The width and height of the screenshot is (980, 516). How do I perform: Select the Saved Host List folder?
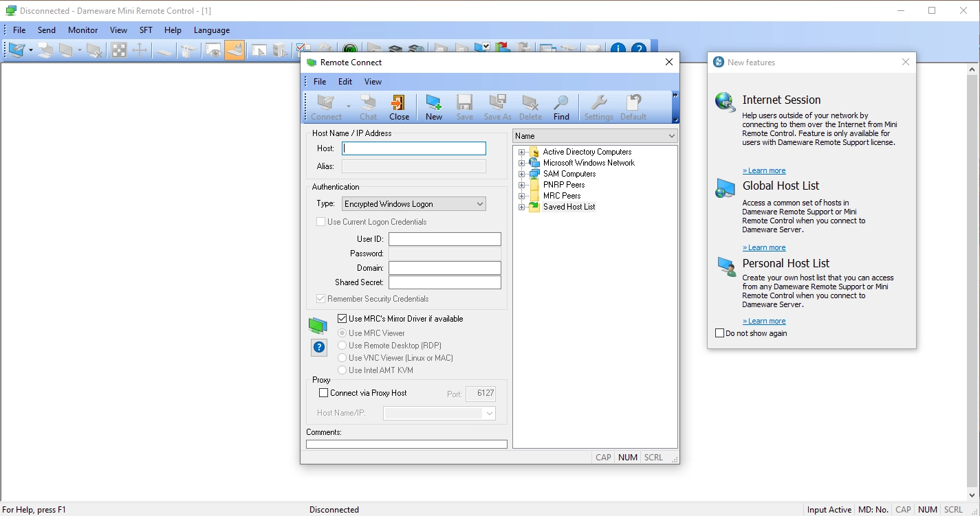[x=569, y=207]
